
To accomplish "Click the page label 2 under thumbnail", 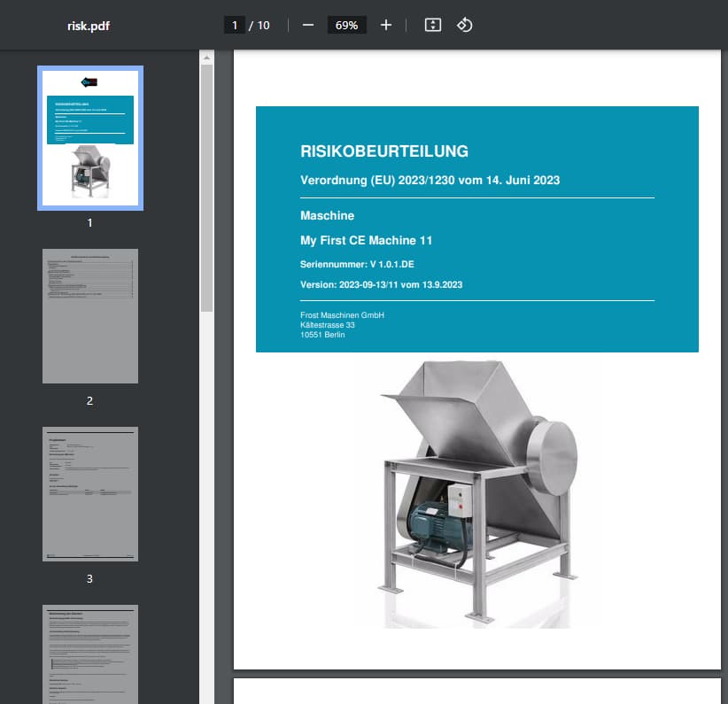I will (x=90, y=401).
